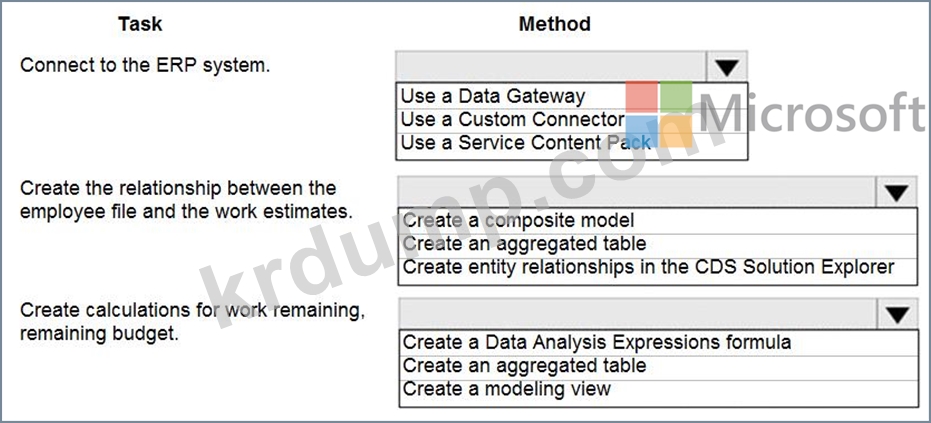Open the relationship method dropdown arrow

(896, 192)
